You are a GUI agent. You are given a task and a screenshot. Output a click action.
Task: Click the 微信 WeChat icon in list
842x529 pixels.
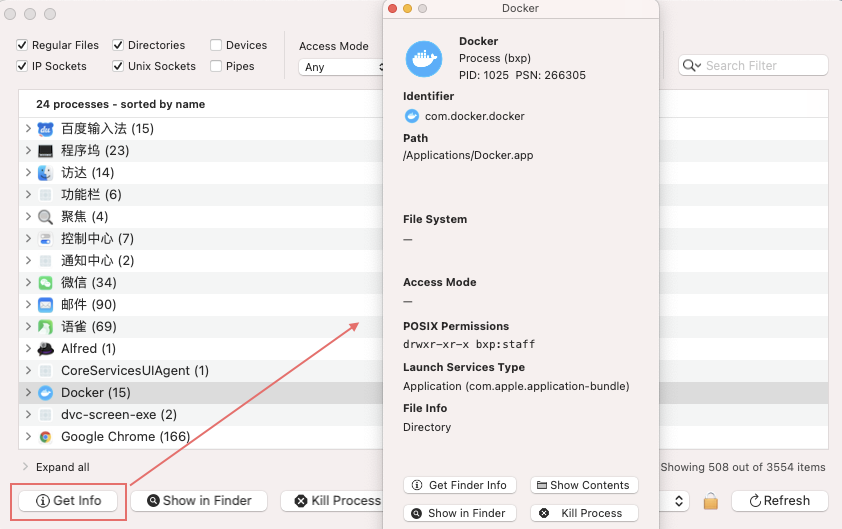tap(46, 283)
